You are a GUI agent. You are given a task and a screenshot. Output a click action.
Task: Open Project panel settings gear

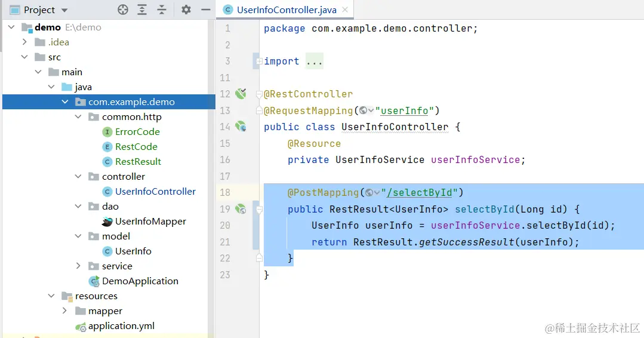coord(186,10)
